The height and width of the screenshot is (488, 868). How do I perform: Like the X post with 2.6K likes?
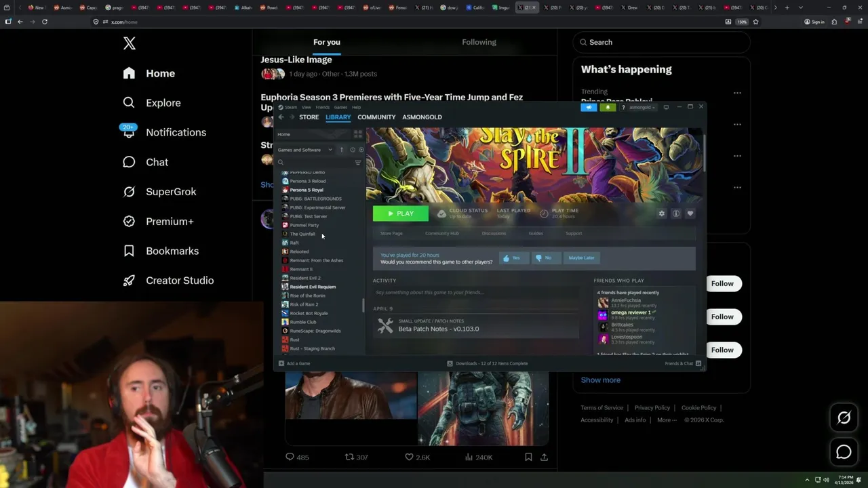418,457
